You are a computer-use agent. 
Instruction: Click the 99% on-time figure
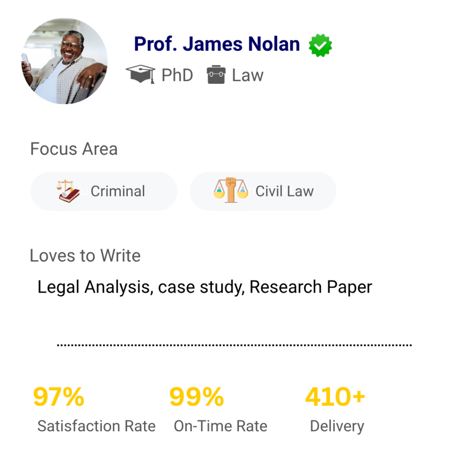[197, 397]
